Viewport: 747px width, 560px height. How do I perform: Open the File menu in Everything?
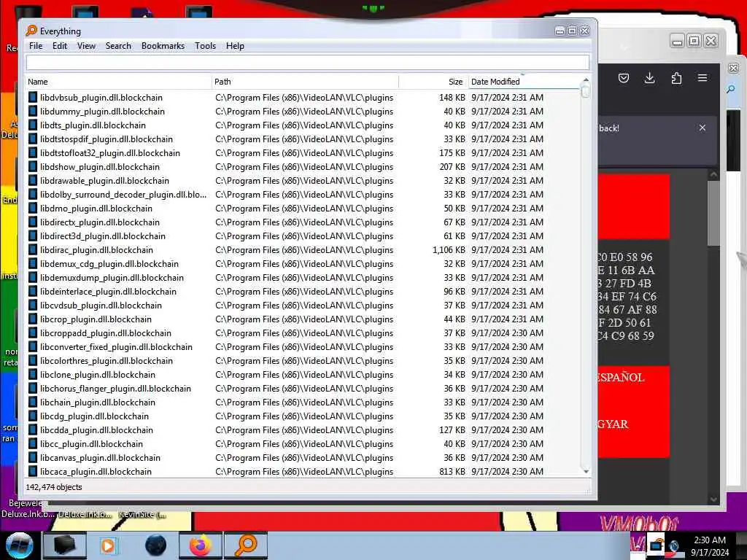pos(36,46)
